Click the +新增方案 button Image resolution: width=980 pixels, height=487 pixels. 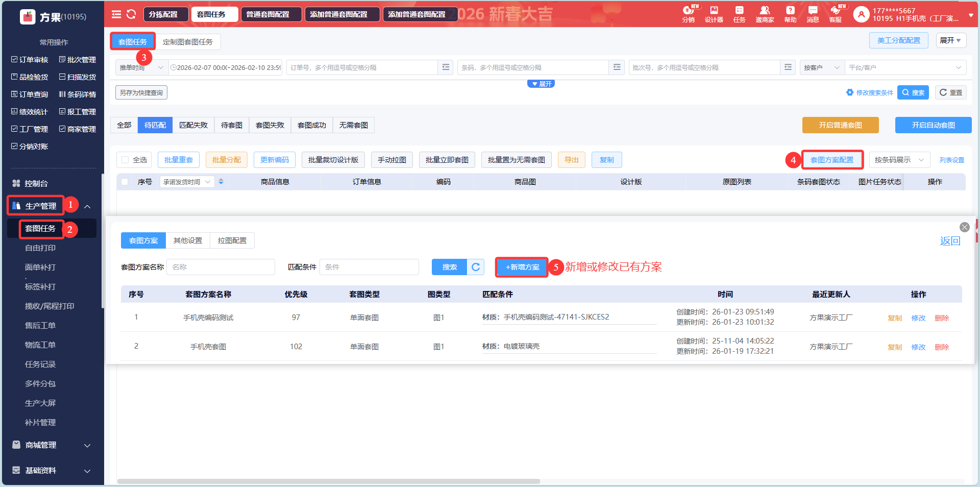pyautogui.click(x=522, y=267)
